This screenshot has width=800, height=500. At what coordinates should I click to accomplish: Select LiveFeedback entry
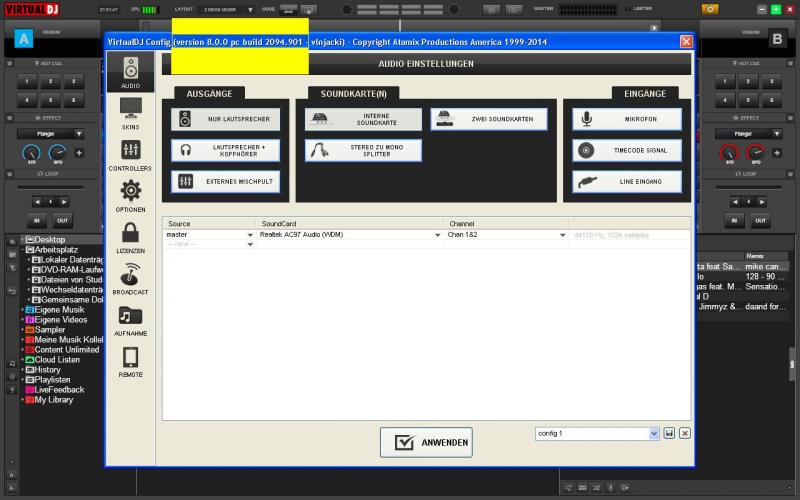tap(59, 389)
